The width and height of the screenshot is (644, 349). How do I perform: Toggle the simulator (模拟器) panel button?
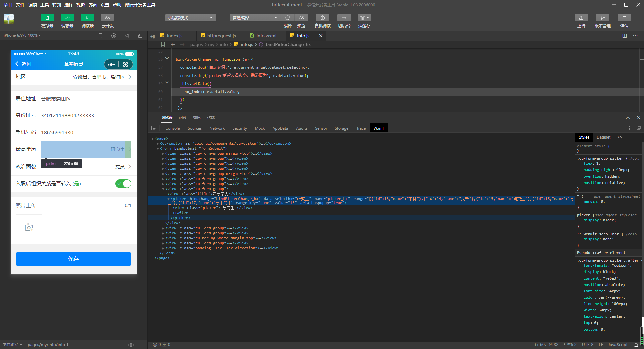click(47, 18)
